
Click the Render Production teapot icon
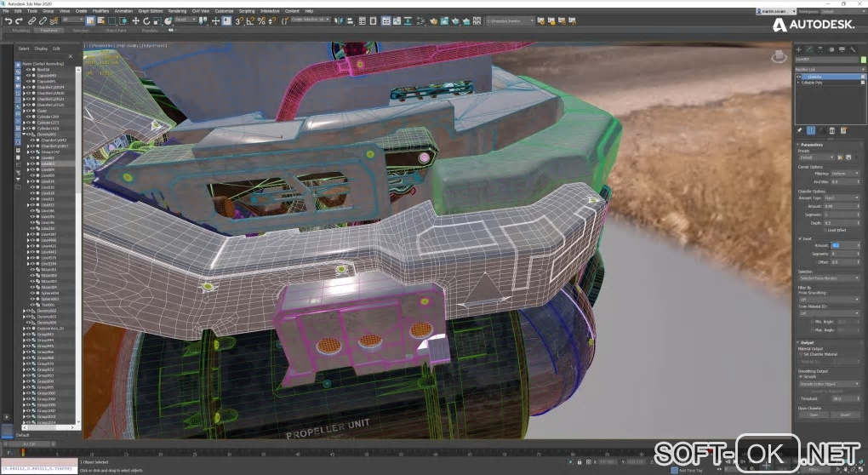point(455,21)
